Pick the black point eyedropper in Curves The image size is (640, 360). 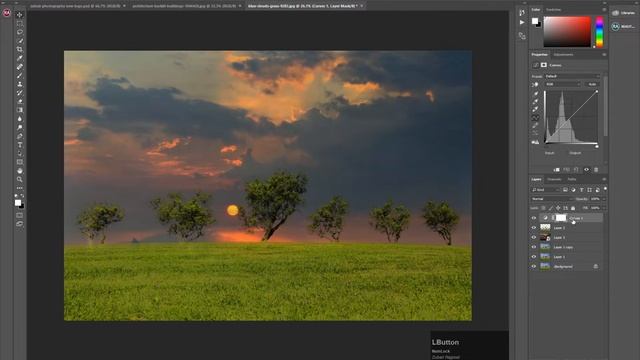[x=536, y=93]
